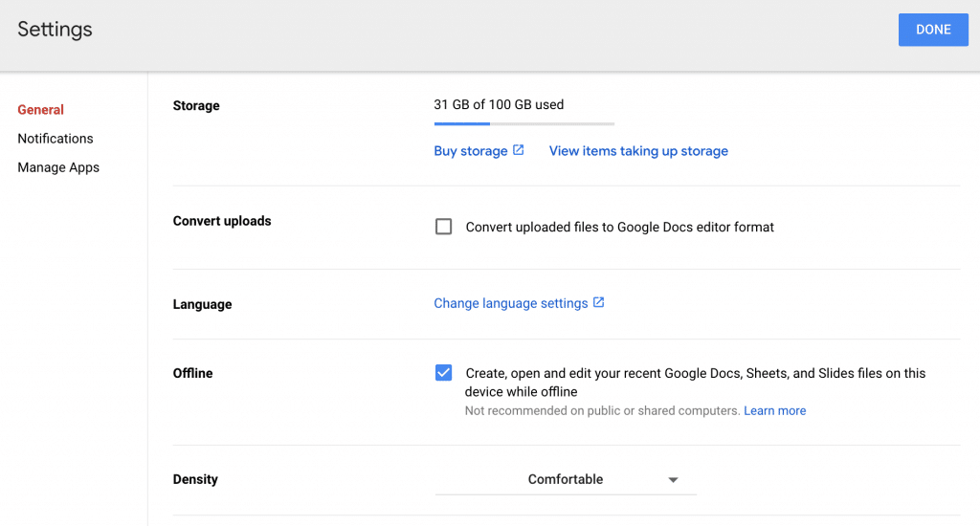
Task: Follow the Learn more link under Offline
Action: click(774, 411)
